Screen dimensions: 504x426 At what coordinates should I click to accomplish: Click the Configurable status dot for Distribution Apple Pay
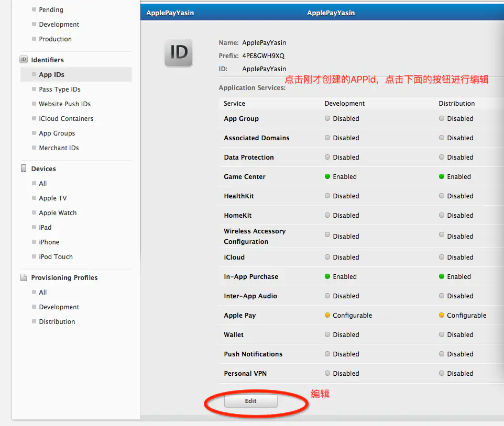point(441,315)
